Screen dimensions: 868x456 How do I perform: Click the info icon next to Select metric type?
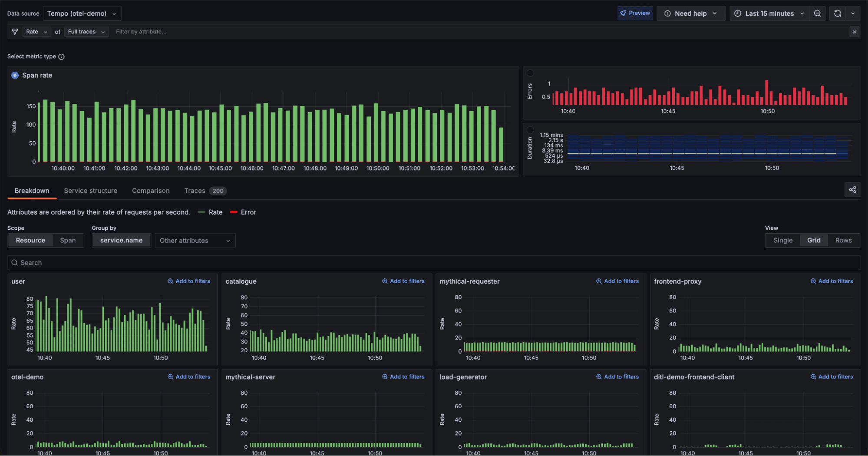pyautogui.click(x=61, y=56)
